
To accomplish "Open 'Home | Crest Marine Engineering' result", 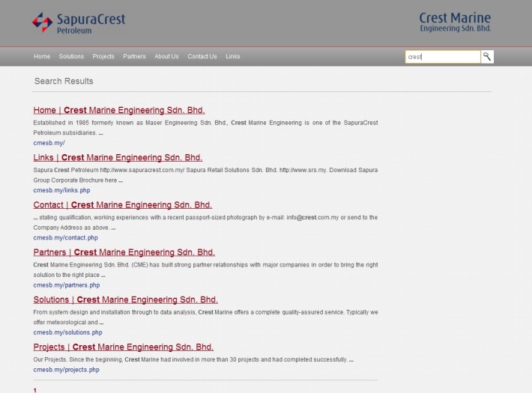I will tap(119, 110).
